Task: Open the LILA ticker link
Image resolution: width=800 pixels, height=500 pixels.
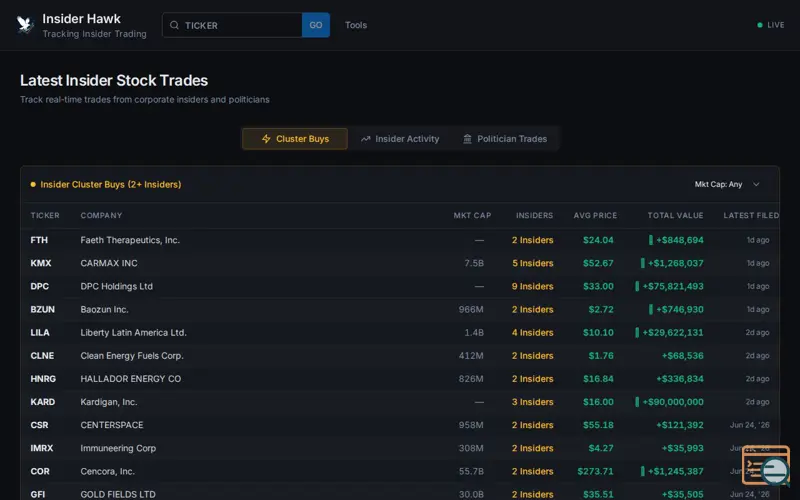Action: [40, 333]
